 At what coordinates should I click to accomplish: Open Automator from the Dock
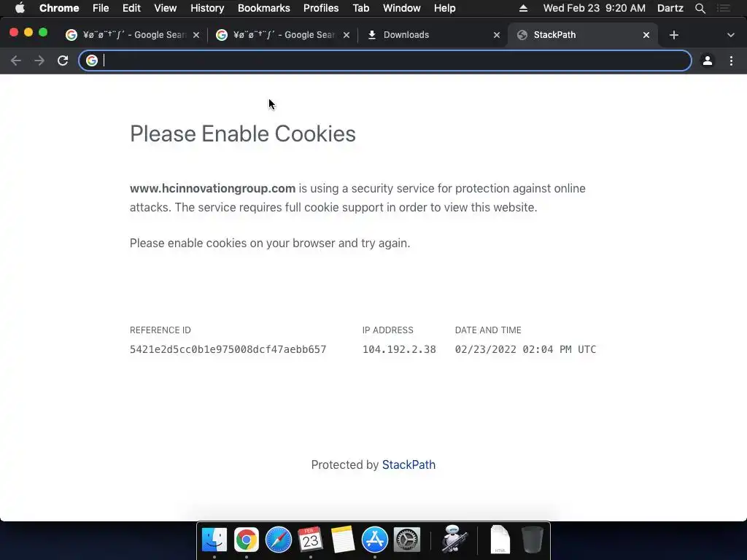(453, 539)
